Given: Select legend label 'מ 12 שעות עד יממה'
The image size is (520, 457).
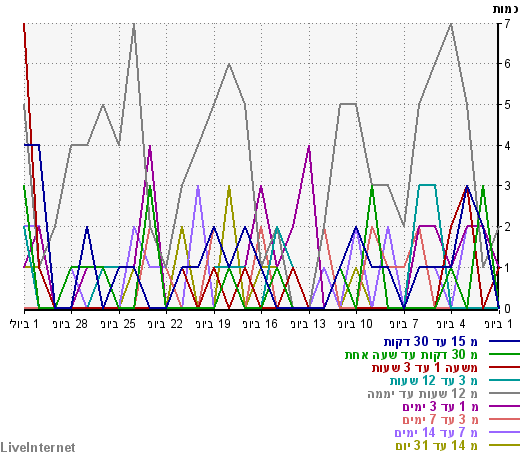Looking at the screenshot, I should click(x=423, y=394).
